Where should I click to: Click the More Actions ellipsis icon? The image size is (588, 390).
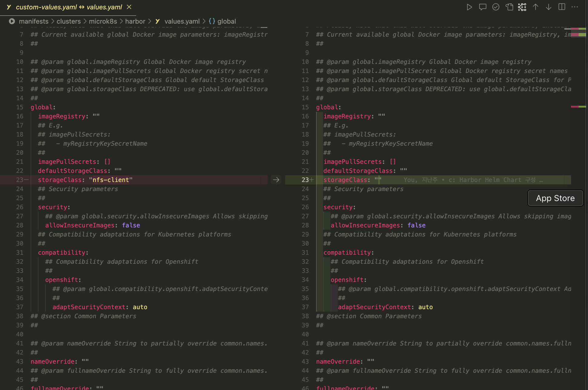[x=575, y=7]
